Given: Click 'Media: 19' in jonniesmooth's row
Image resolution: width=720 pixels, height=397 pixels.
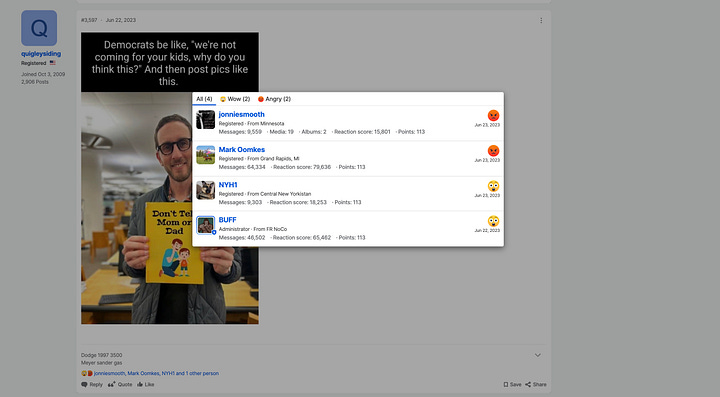Looking at the screenshot, I should coord(281,132).
